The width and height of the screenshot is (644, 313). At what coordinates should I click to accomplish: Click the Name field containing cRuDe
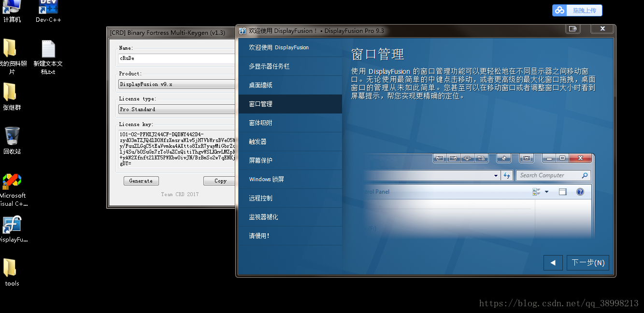(x=177, y=58)
